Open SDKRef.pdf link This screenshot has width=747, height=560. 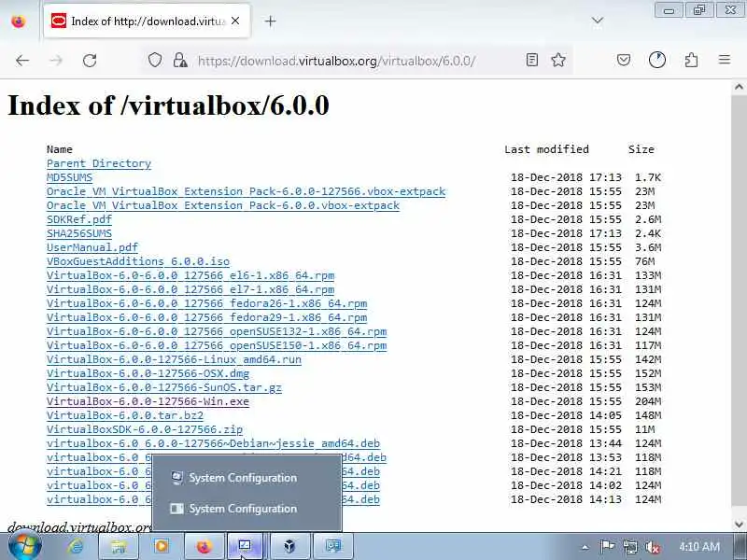[x=79, y=219]
